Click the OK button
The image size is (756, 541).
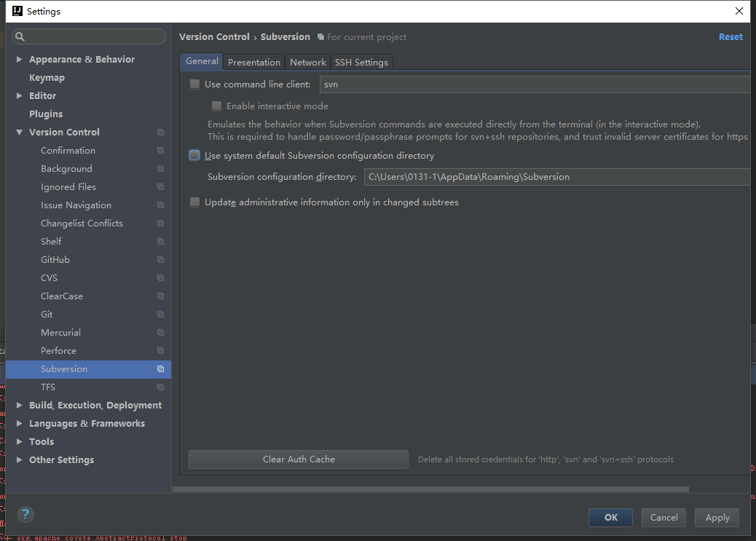coord(610,518)
